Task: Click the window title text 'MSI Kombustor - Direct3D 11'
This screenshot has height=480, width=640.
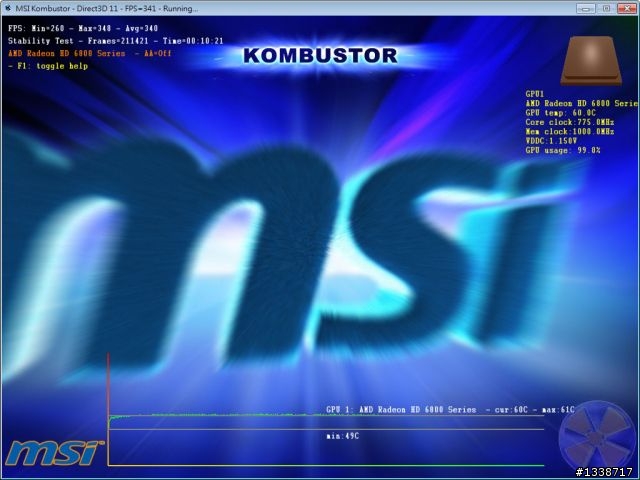Action: pyautogui.click(x=69, y=9)
